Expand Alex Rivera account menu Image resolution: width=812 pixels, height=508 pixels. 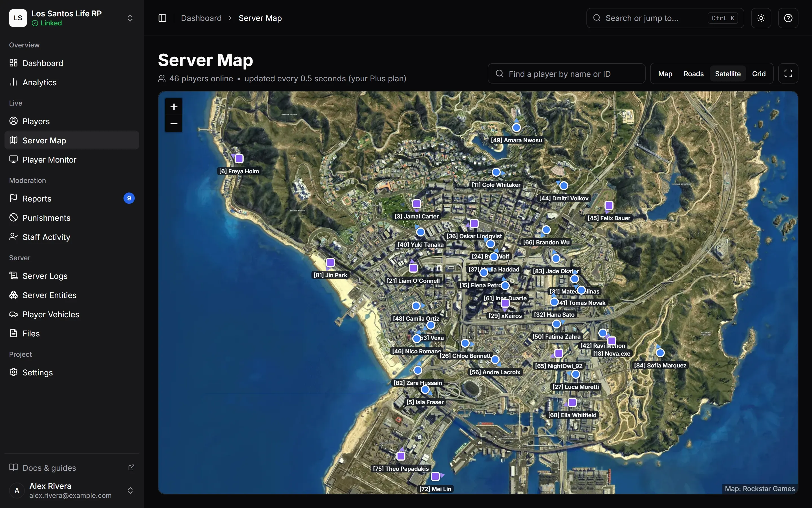click(130, 491)
